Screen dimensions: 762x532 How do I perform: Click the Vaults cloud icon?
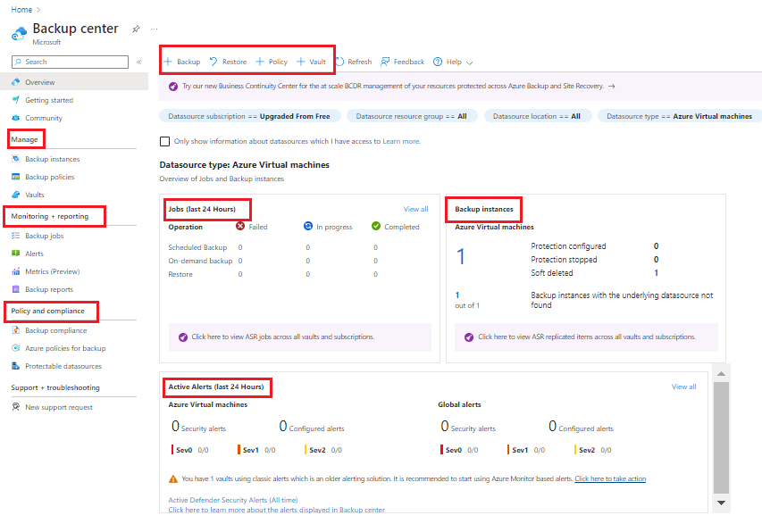tap(15, 195)
